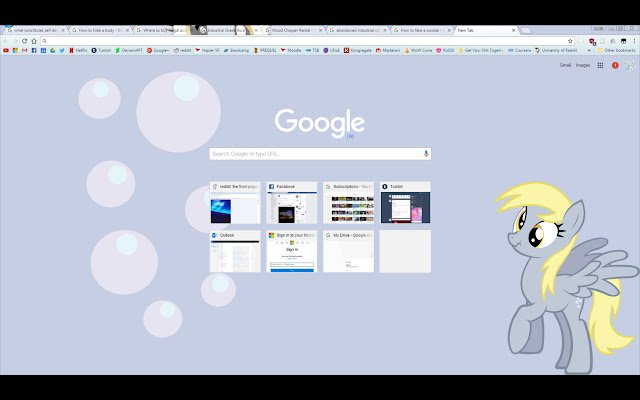This screenshot has height=400, width=640.
Task: Switch to the 'Industrial Grade Acid' tab
Action: (227, 30)
